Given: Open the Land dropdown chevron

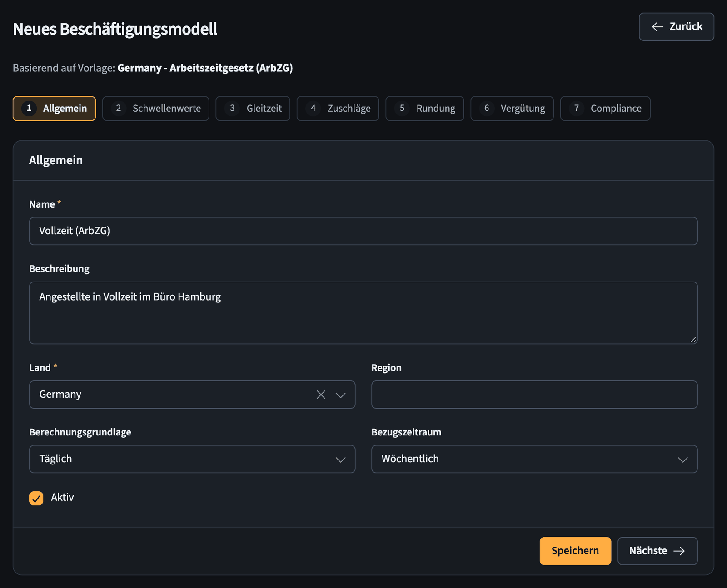Looking at the screenshot, I should tap(340, 395).
